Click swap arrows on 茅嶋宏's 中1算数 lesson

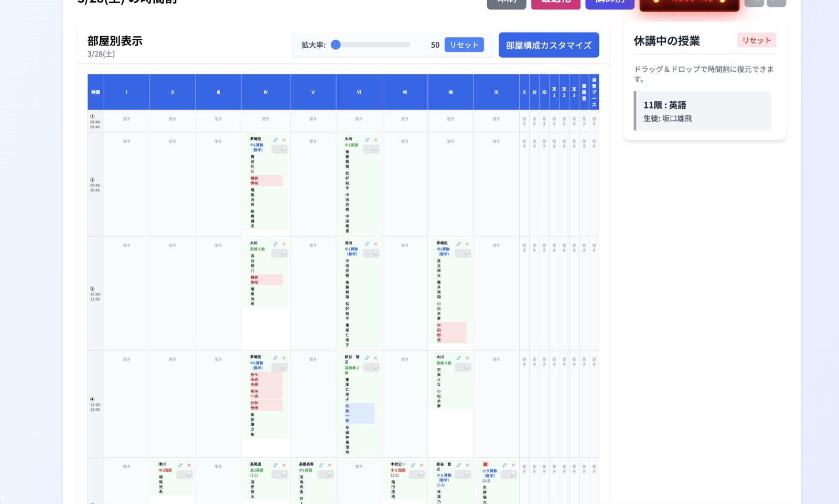click(276, 140)
